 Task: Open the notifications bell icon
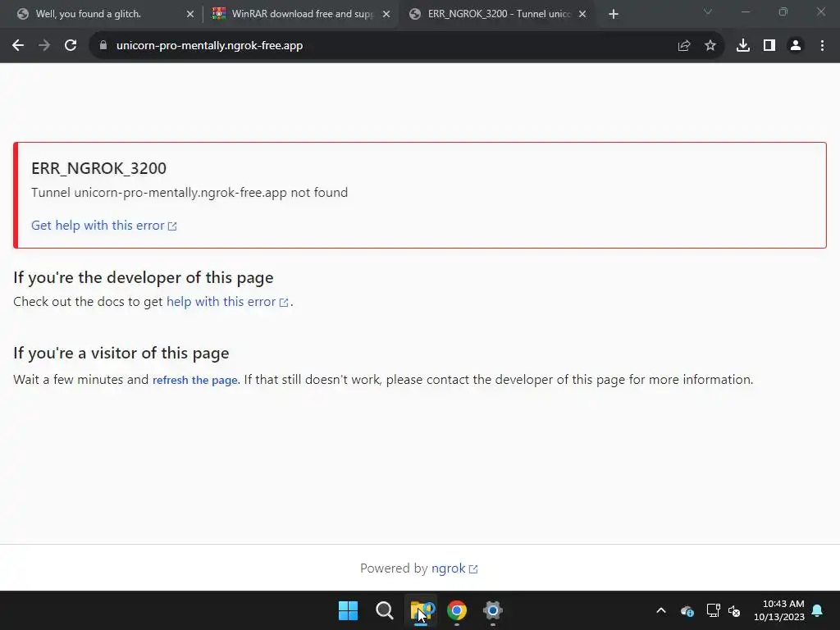click(x=818, y=610)
